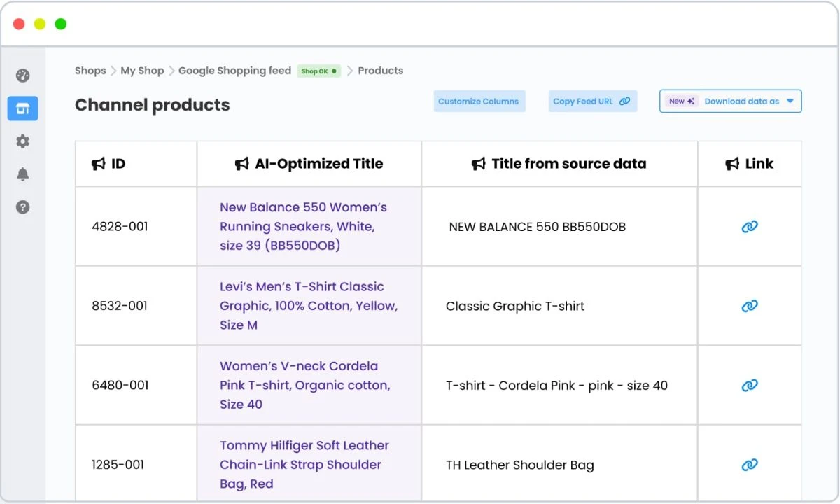Select the shop storefront icon in sidebar
Viewport: 840px width, 504px height.
[x=23, y=108]
